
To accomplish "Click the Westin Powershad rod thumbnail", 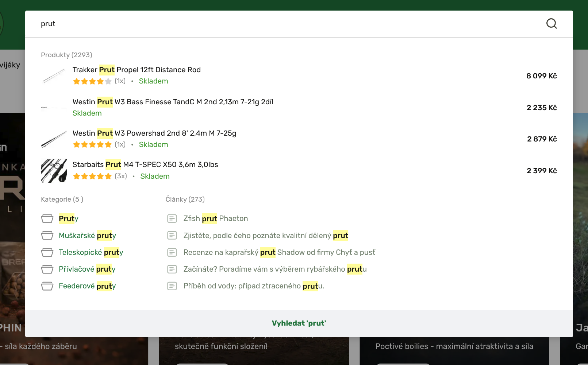I will 54,139.
